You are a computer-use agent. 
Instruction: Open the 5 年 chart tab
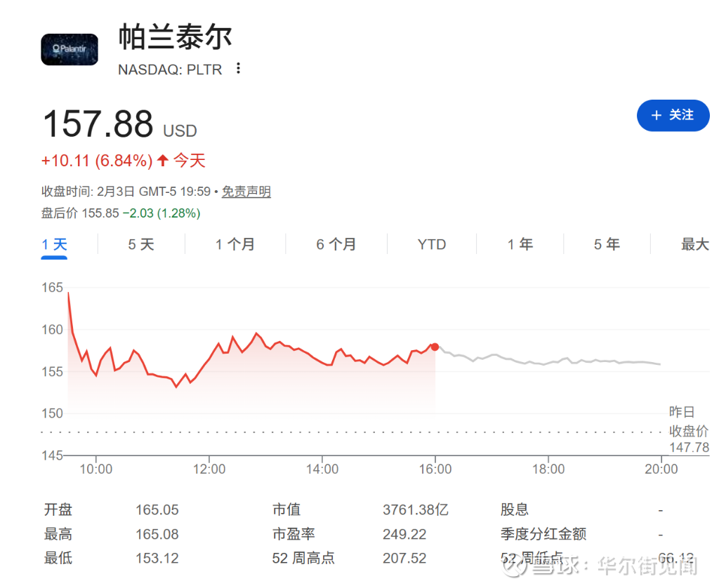607,244
